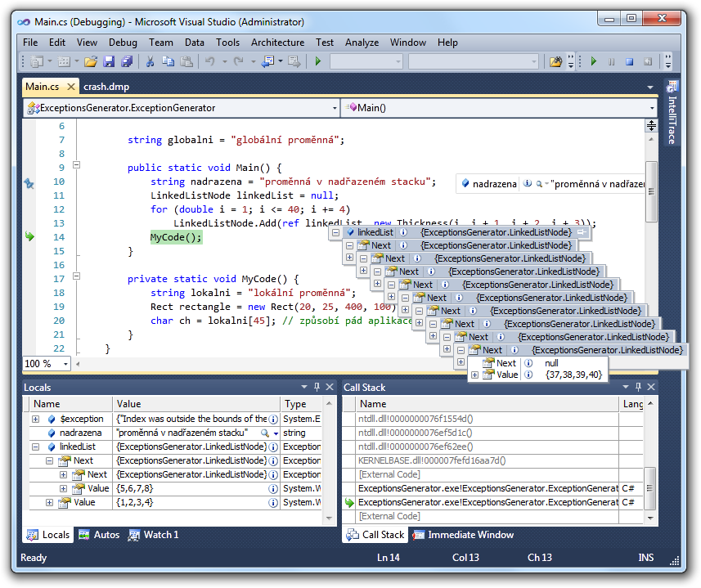Close the Locals panel
The height and width of the screenshot is (588, 701).
tap(330, 387)
